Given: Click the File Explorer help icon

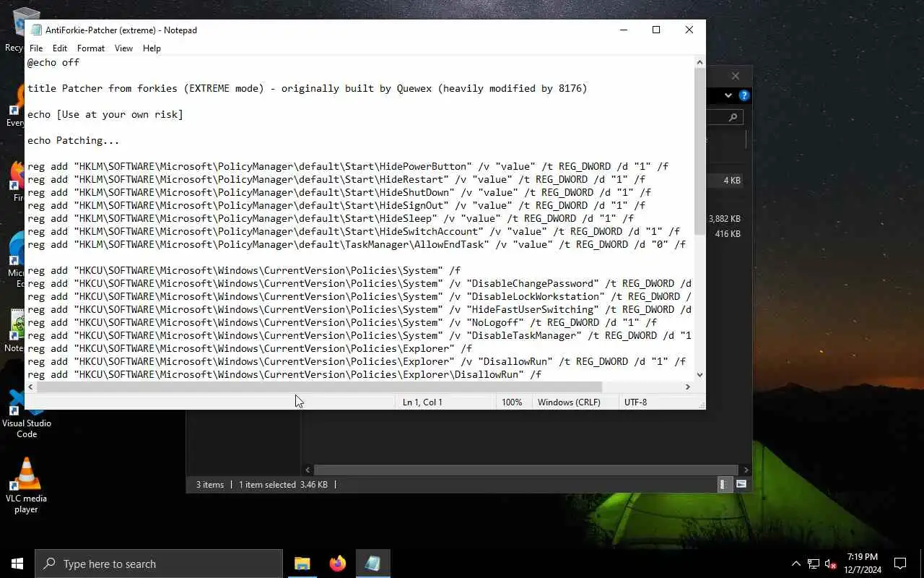Looking at the screenshot, I should pyautogui.click(x=744, y=95).
